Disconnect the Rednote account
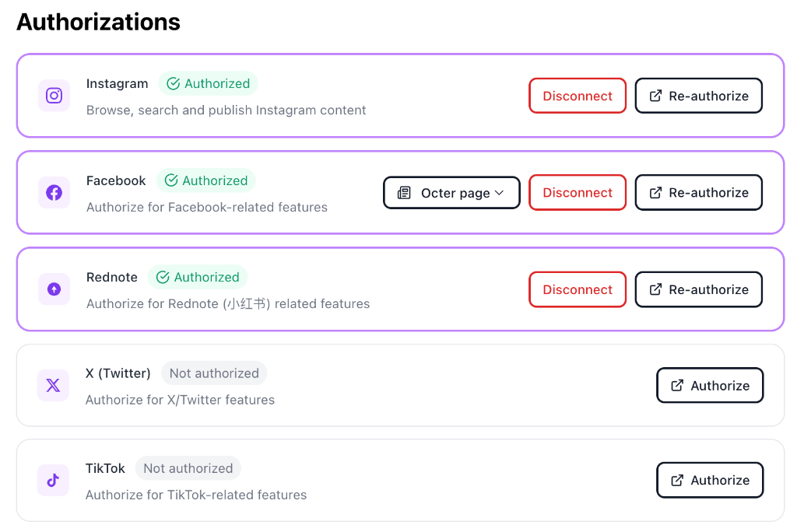 pyautogui.click(x=578, y=289)
